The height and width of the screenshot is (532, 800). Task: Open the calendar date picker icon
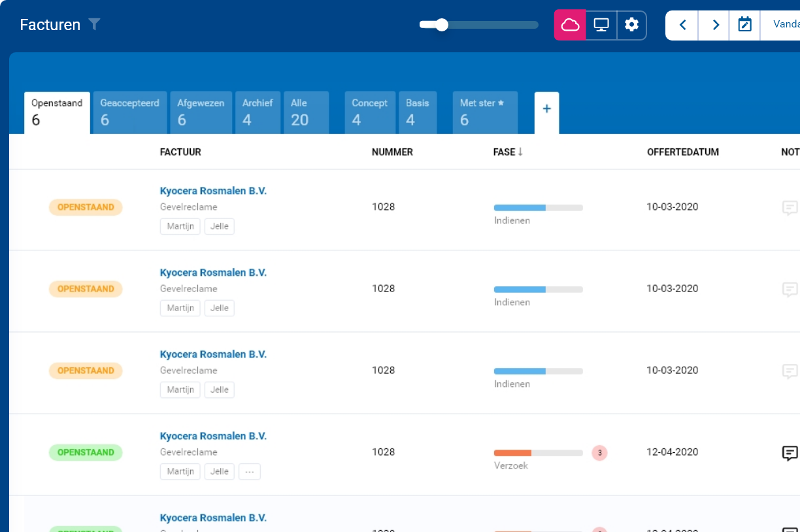tap(744, 25)
